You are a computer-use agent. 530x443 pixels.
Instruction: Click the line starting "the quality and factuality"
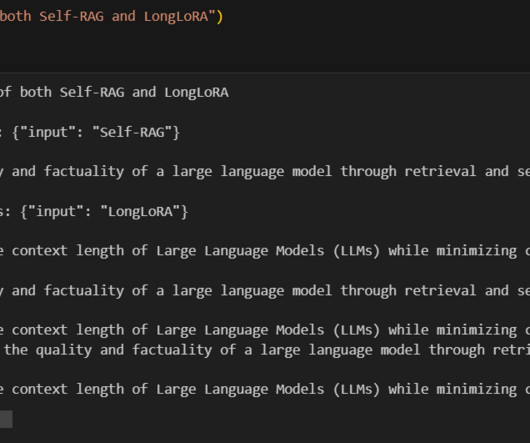point(265,350)
